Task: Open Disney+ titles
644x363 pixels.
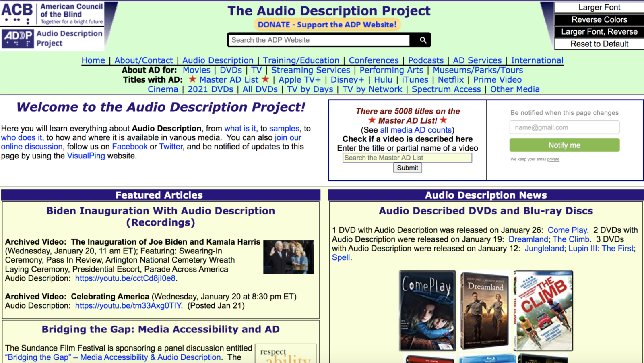Action: [x=347, y=80]
